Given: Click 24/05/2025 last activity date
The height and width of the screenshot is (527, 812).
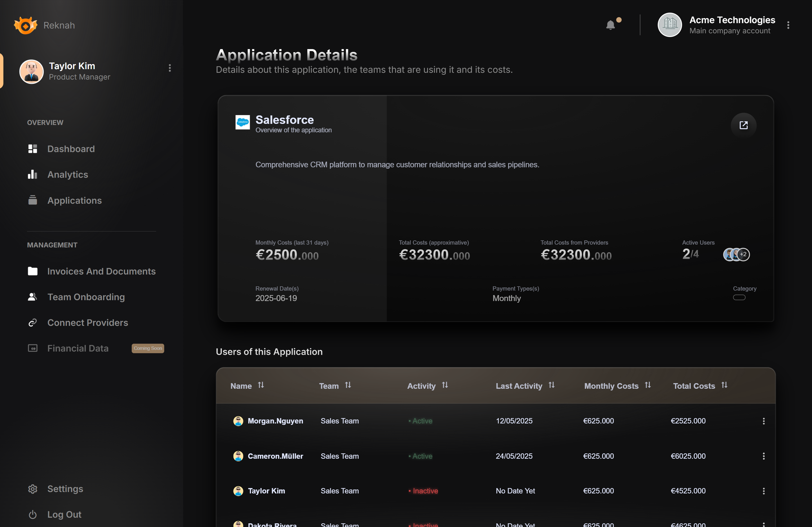Looking at the screenshot, I should (x=514, y=456).
